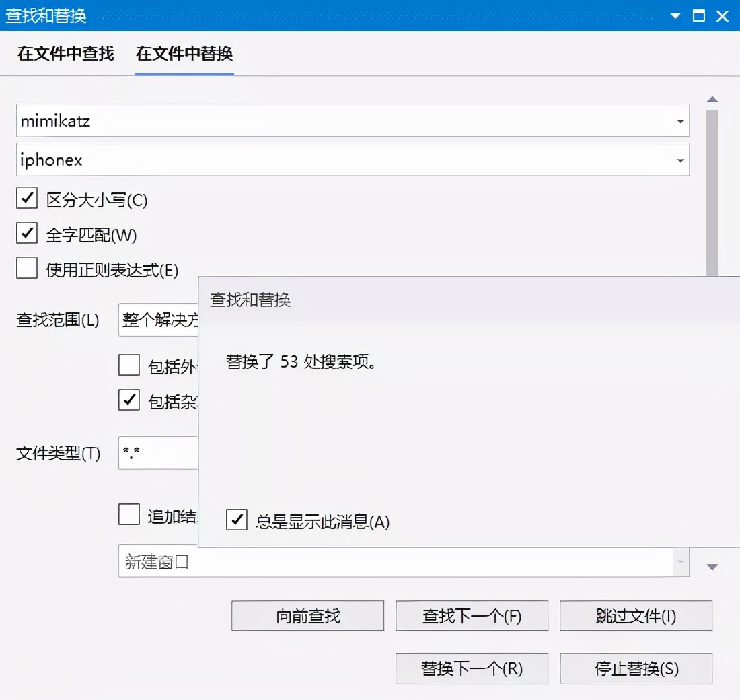
Task: Open the 新建窗口 results window dropdown
Action: coord(679,562)
